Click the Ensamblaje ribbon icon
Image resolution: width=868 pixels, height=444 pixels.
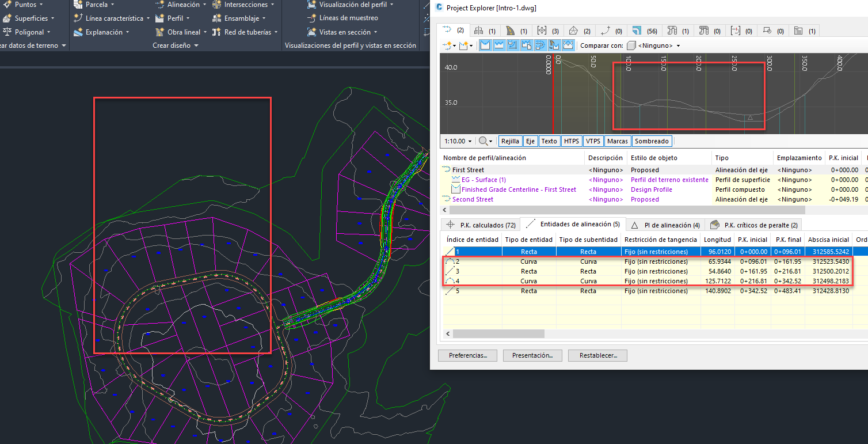point(216,18)
